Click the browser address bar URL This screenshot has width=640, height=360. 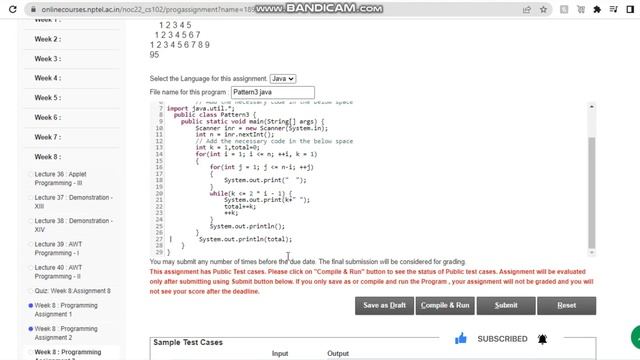click(148, 9)
